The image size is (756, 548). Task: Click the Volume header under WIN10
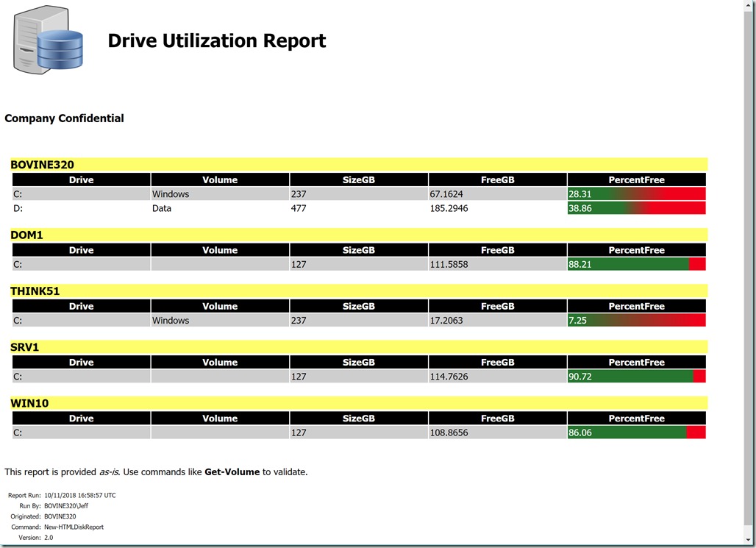(x=220, y=419)
